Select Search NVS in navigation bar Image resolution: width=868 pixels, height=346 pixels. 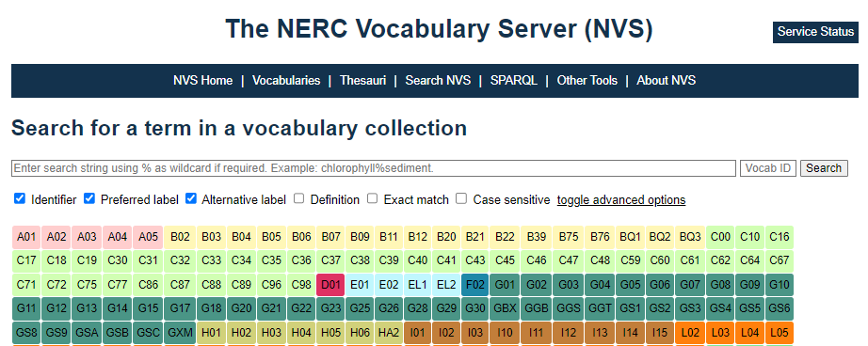coord(438,81)
